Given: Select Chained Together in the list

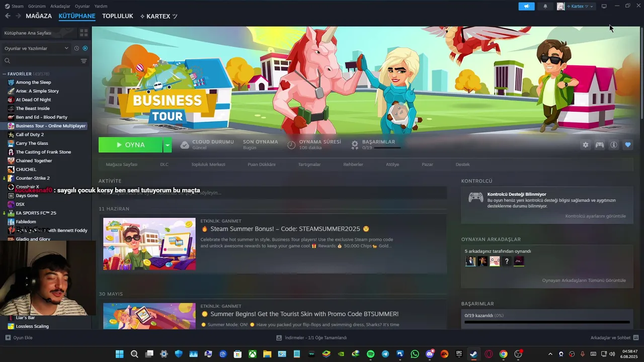Looking at the screenshot, I should coord(34,161).
